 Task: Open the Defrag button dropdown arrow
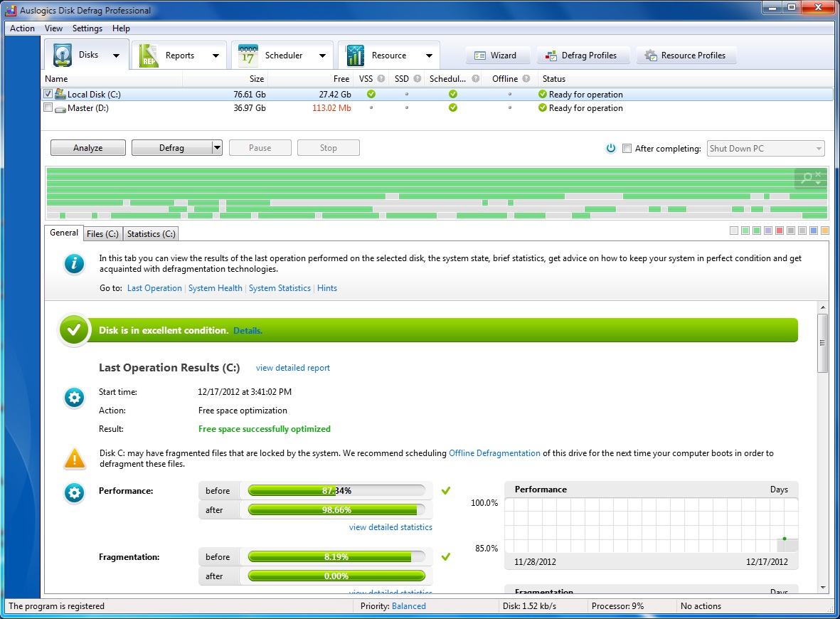point(217,148)
